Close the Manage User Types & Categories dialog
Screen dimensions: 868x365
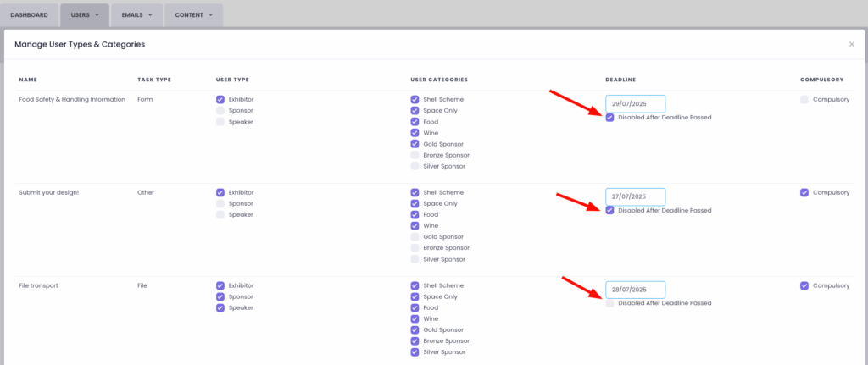click(851, 44)
